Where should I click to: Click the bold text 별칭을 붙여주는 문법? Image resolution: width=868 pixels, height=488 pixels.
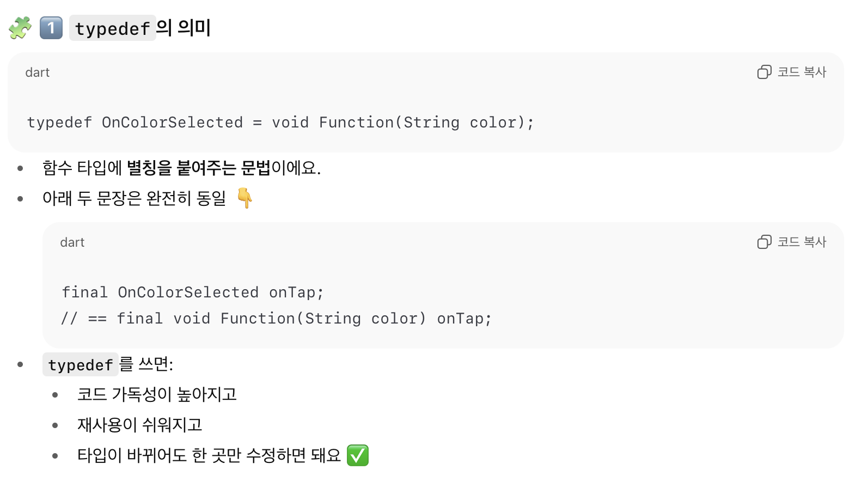coord(199,168)
